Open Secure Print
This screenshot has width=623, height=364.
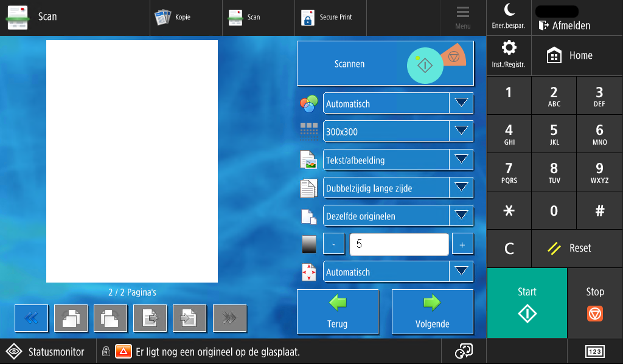tap(330, 18)
